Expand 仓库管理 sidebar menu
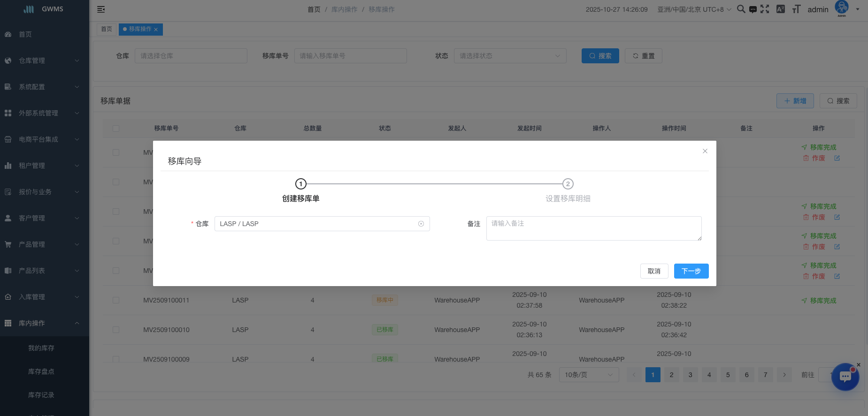Screen dimensions: 868x416 tap(45, 61)
